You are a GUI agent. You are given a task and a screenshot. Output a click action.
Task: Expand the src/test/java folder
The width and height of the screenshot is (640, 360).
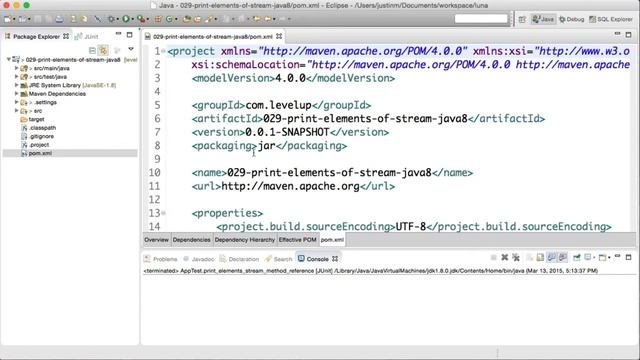pos(16,77)
